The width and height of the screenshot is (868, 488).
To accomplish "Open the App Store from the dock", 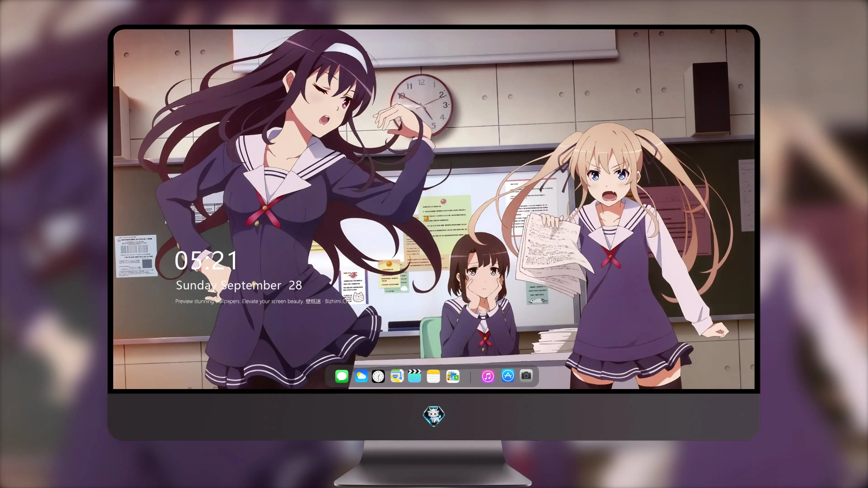I will pos(508,375).
